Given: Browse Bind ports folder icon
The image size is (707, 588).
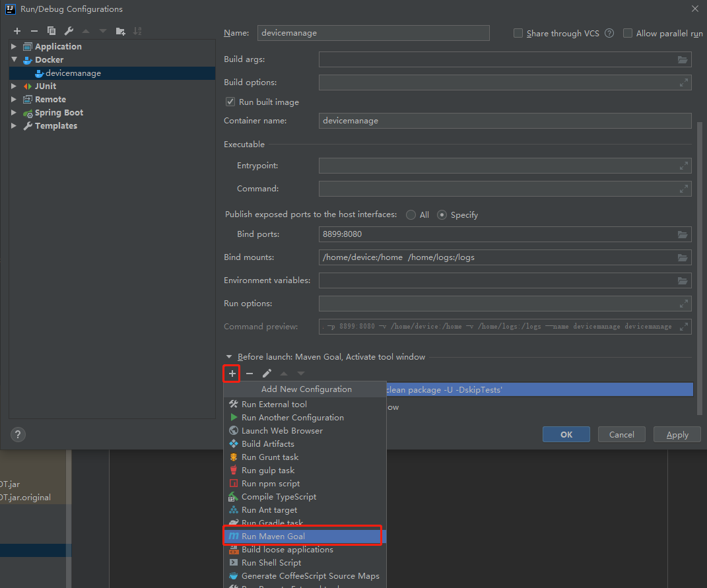Looking at the screenshot, I should coord(683,234).
